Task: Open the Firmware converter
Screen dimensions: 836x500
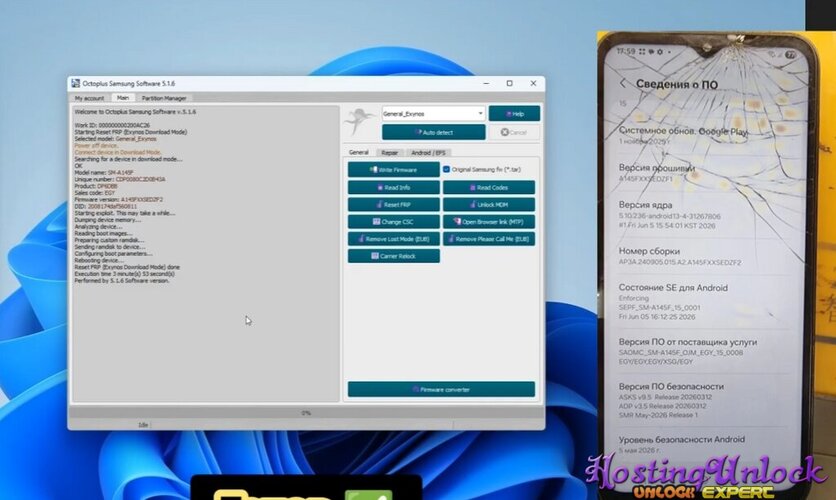Action: tap(441, 389)
